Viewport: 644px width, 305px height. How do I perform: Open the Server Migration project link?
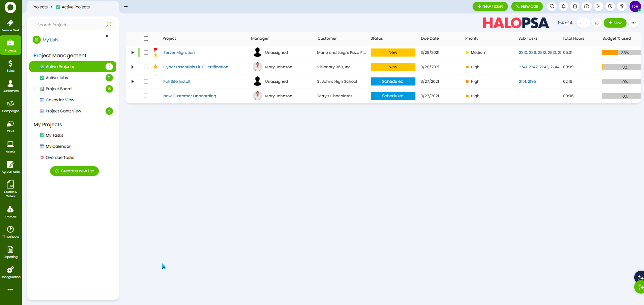click(179, 53)
